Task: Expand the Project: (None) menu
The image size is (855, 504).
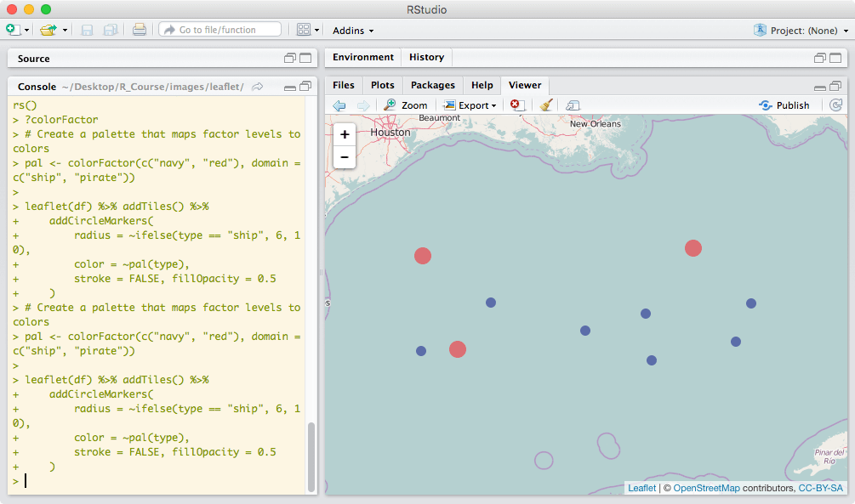Action: pos(801,31)
